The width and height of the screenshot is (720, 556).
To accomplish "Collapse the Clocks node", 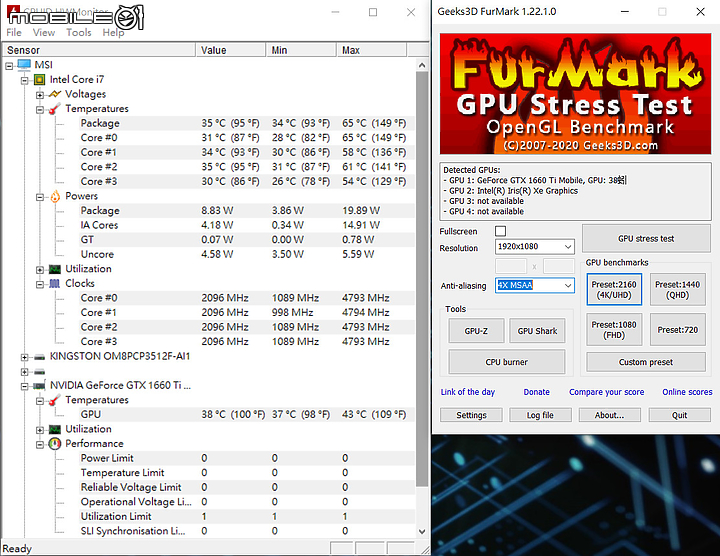I will click(x=39, y=285).
